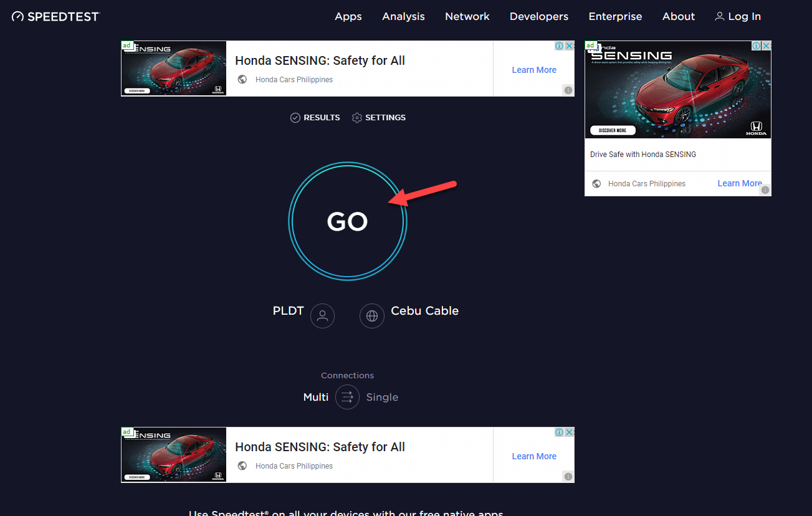Click the Log In link

[738, 17]
